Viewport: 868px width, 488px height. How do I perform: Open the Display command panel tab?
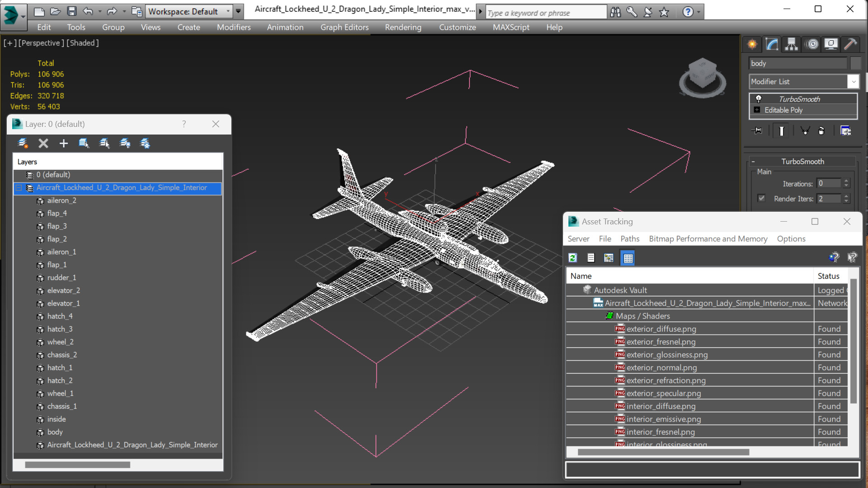(x=831, y=44)
